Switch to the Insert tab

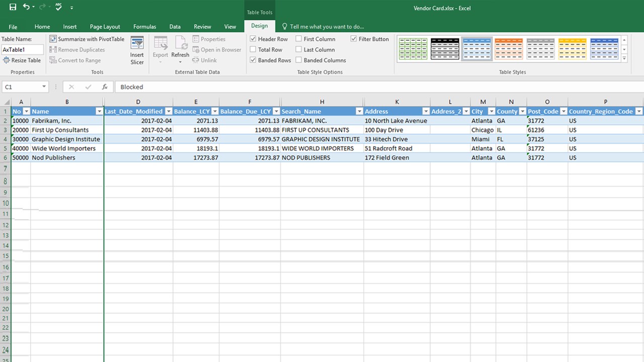point(70,27)
